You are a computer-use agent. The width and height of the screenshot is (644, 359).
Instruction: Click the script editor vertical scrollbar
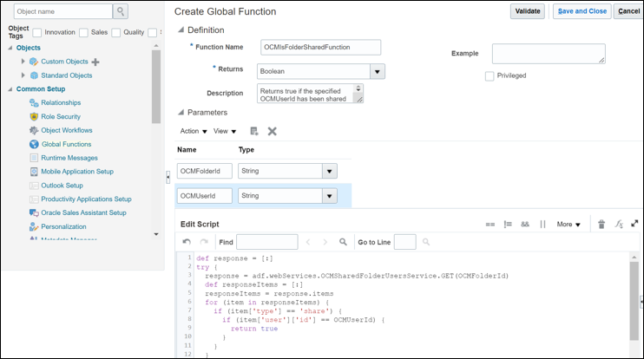(634, 301)
